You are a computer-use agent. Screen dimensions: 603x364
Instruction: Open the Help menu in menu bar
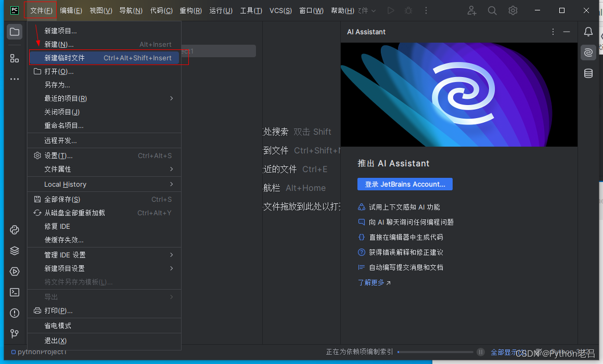[342, 10]
